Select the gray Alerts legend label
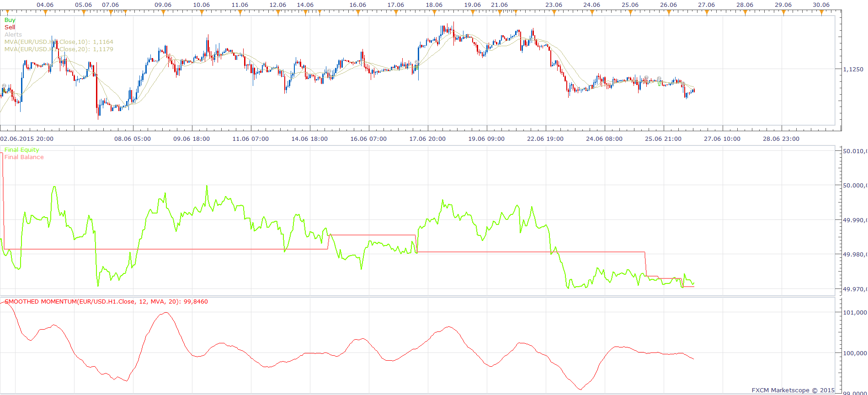This screenshot has width=868, height=395. [x=13, y=35]
